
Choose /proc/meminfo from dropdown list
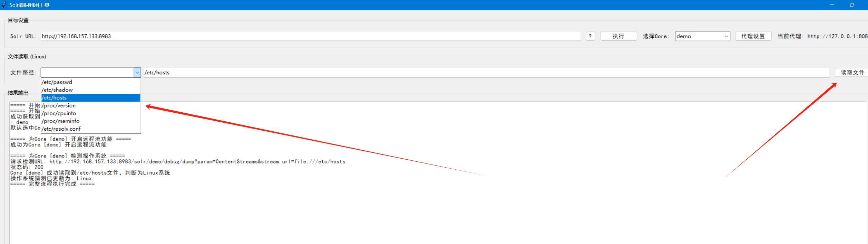point(91,121)
